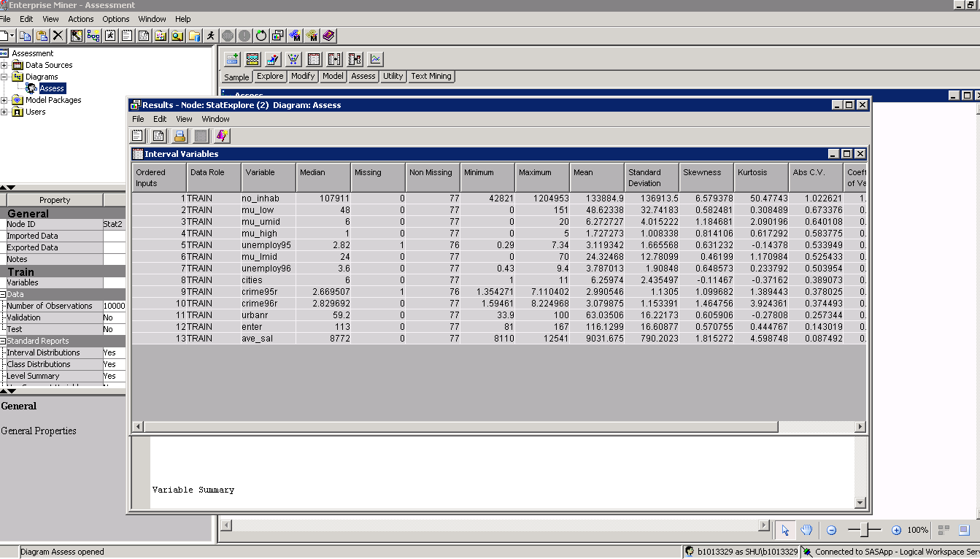
Task: Expand the Data Sources tree node
Action: pyautogui.click(x=4, y=65)
